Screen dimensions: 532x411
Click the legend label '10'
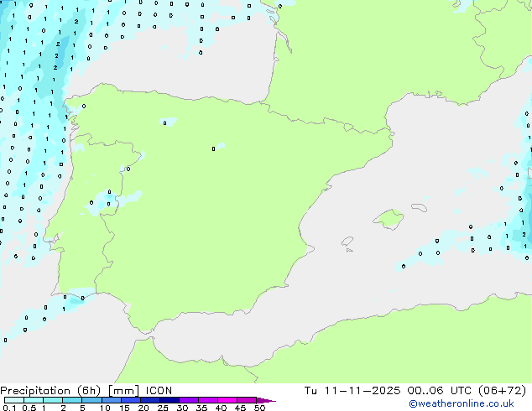(105, 408)
